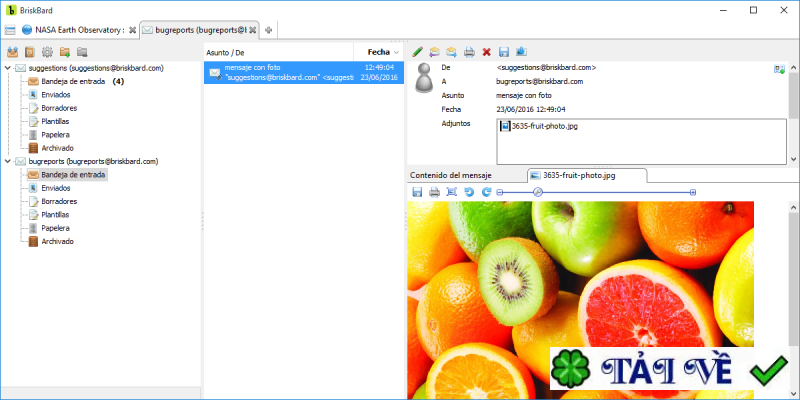800x400 pixels.
Task: Close the NASA Earth Observatory tab
Action: [133, 30]
